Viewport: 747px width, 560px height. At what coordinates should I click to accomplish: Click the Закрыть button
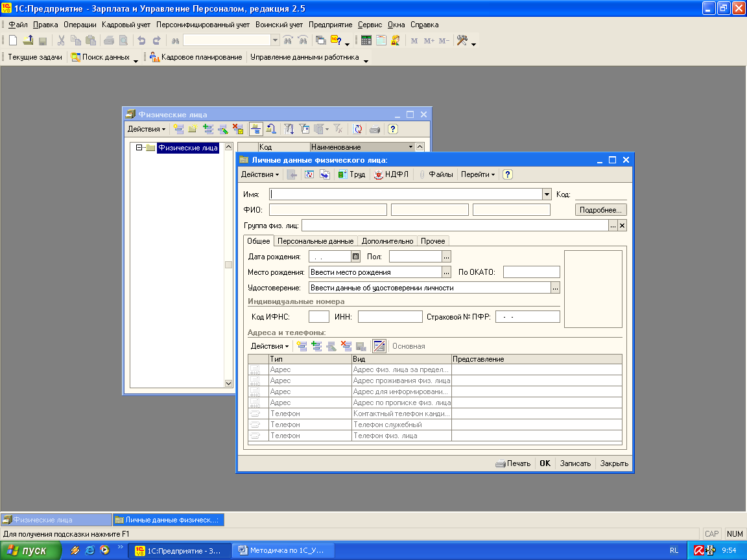click(614, 463)
